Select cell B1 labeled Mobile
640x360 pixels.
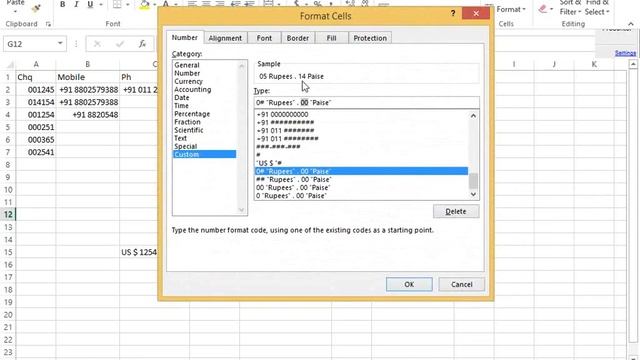pyautogui.click(x=87, y=77)
